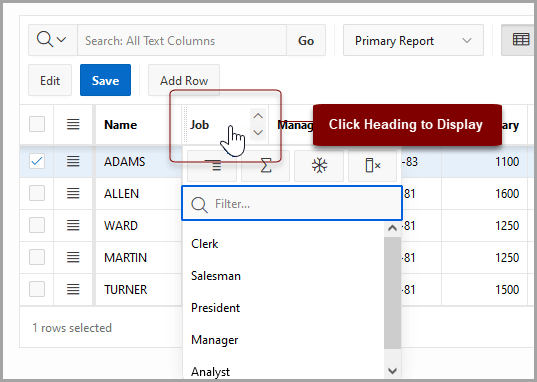Viewport: 537px width, 382px height.
Task: Sort Job column descending with down arrow
Action: tap(258, 132)
